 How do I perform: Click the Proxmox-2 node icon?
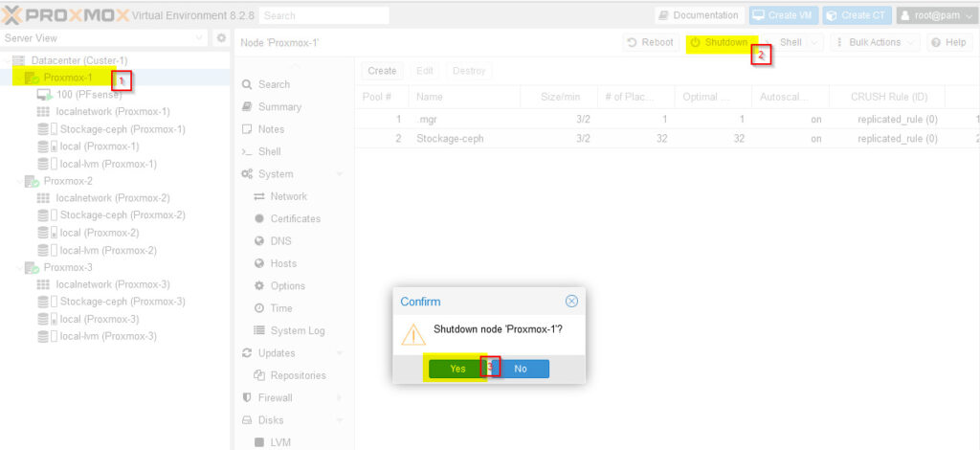pos(32,181)
